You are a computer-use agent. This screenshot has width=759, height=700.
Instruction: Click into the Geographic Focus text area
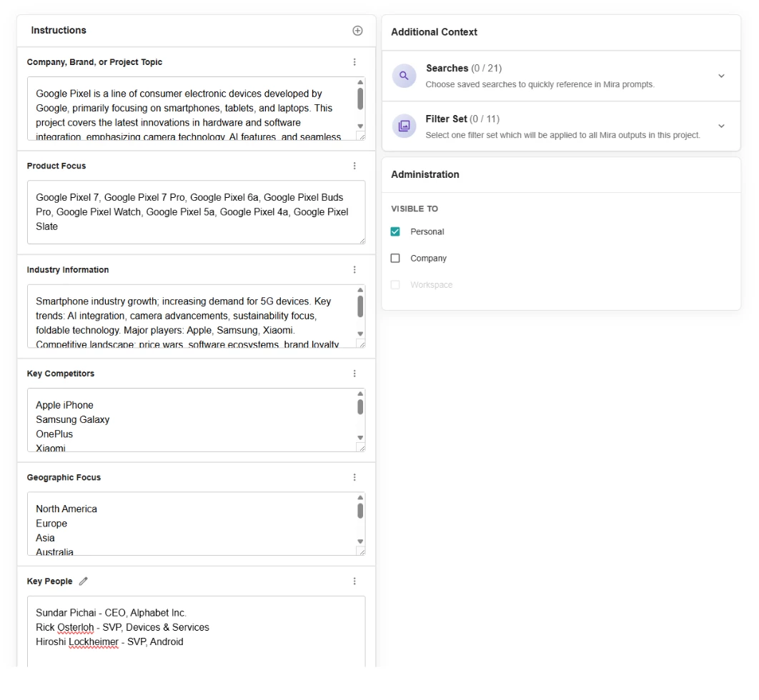(196, 524)
